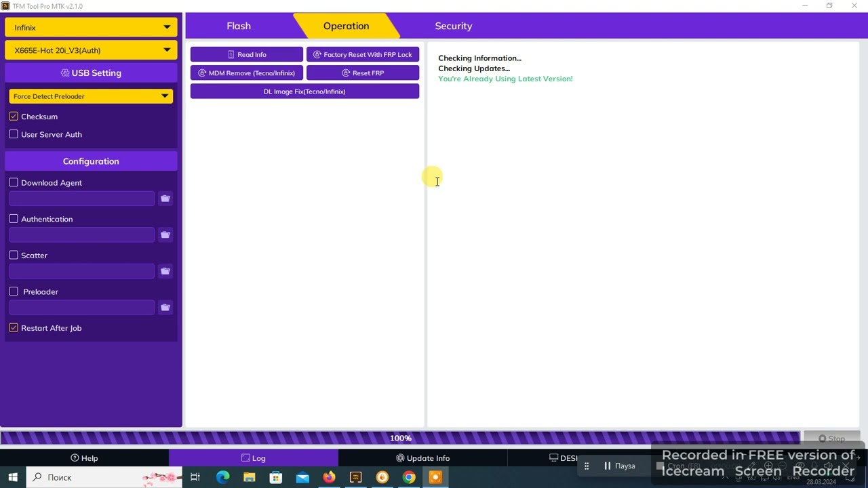This screenshot has height=488, width=868.
Task: Open Microsoft Store from taskbar
Action: point(275,477)
